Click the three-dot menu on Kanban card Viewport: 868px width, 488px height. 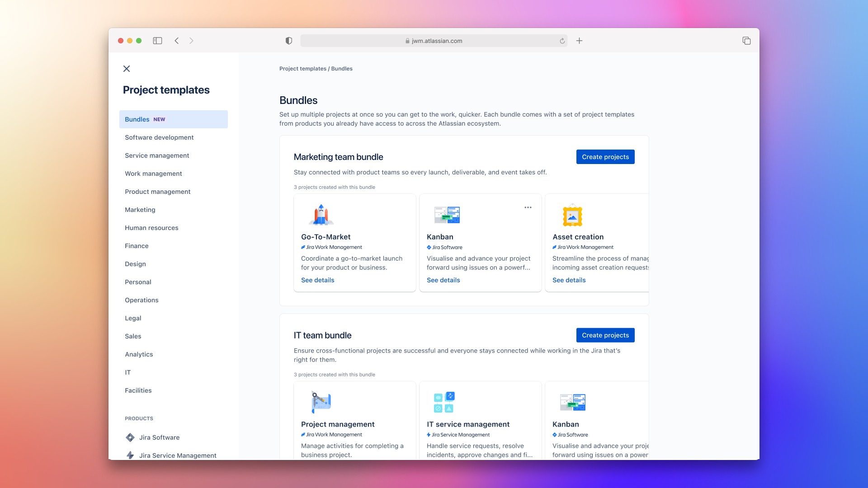(x=527, y=207)
